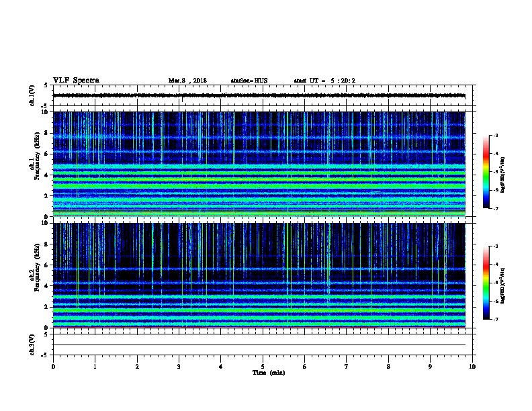532x411 pixels.
Task: Click the time axis tick label "2"
Action: (137, 367)
